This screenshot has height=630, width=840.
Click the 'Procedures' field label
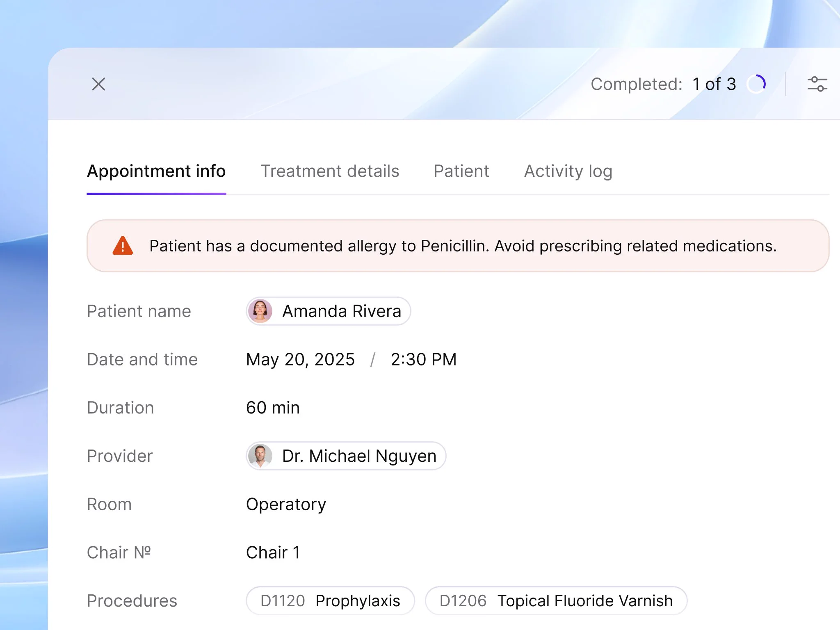(132, 600)
